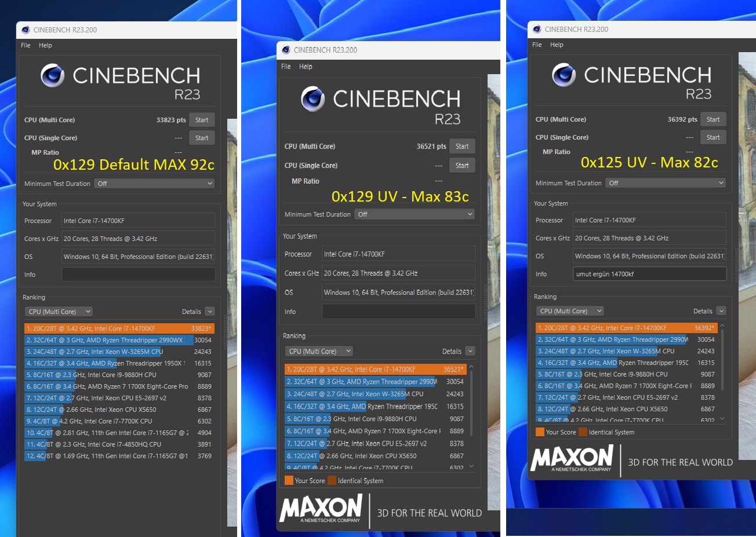Select Threadripper 1950X row in left window
This screenshot has width=756, height=537.
click(119, 363)
